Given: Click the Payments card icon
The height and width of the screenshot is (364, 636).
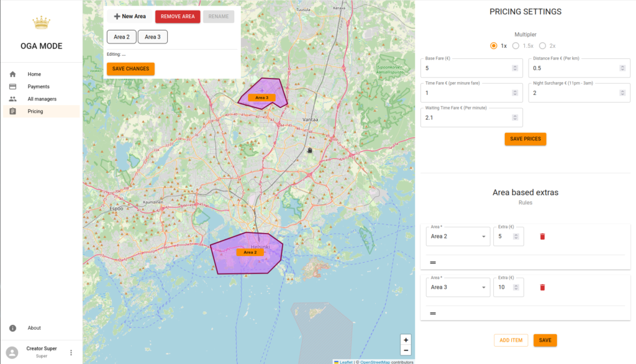Looking at the screenshot, I should (12, 86).
